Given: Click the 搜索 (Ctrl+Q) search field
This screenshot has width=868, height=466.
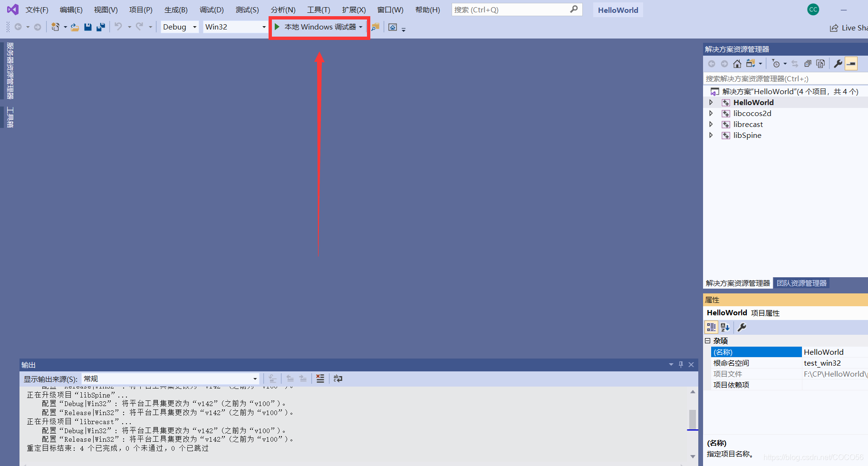Looking at the screenshot, I should (517, 10).
